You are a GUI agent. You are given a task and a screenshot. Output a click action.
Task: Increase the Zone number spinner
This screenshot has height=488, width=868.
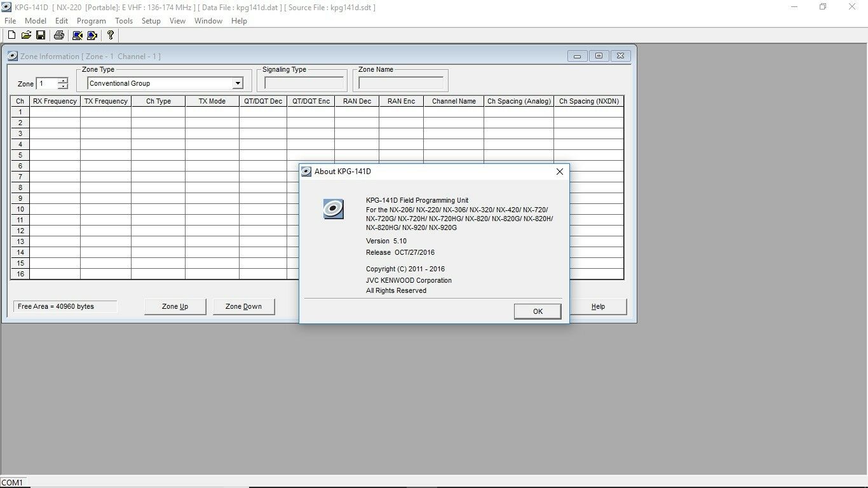tap(62, 81)
